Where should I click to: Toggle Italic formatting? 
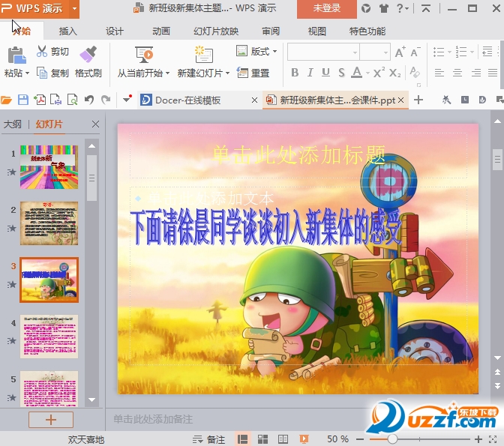coord(310,73)
